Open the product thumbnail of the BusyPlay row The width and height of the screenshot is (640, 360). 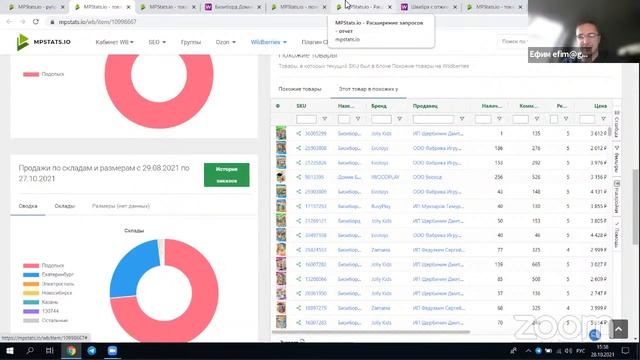tap(281, 206)
